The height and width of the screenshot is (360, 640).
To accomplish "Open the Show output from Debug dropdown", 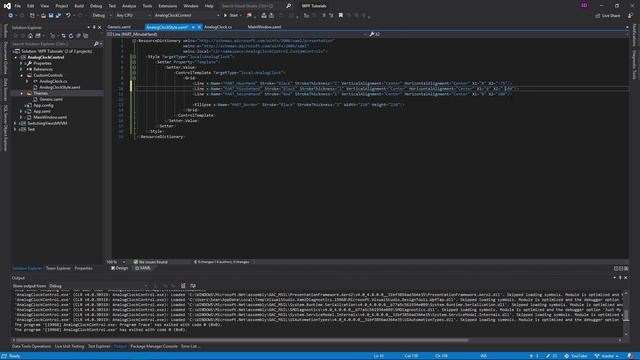I will (98, 286).
